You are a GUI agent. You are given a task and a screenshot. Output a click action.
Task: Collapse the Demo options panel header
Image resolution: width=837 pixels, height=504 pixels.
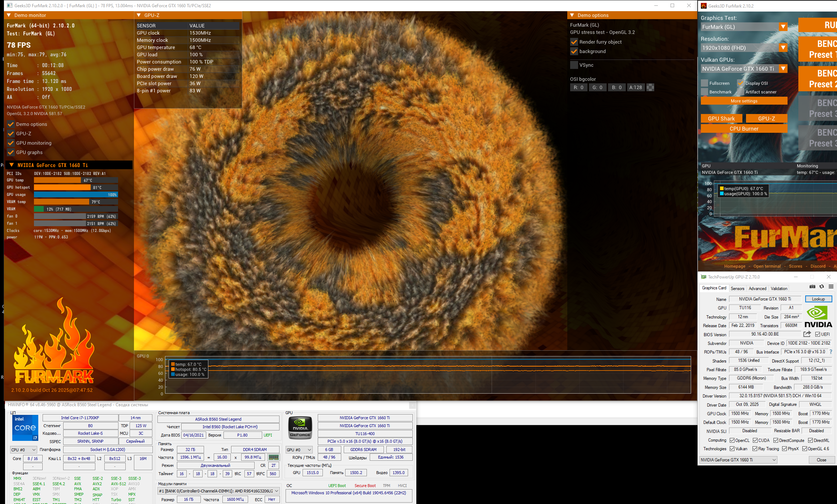572,16
